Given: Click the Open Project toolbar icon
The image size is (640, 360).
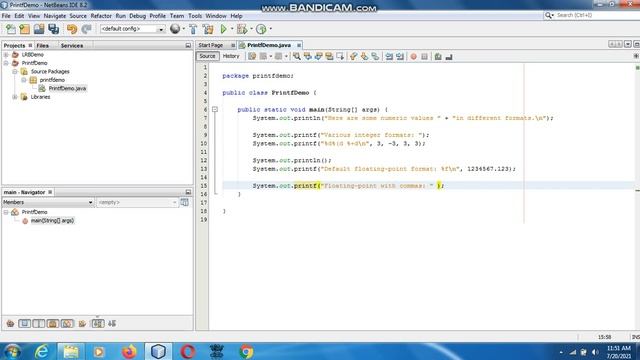Looking at the screenshot, I should (39, 29).
